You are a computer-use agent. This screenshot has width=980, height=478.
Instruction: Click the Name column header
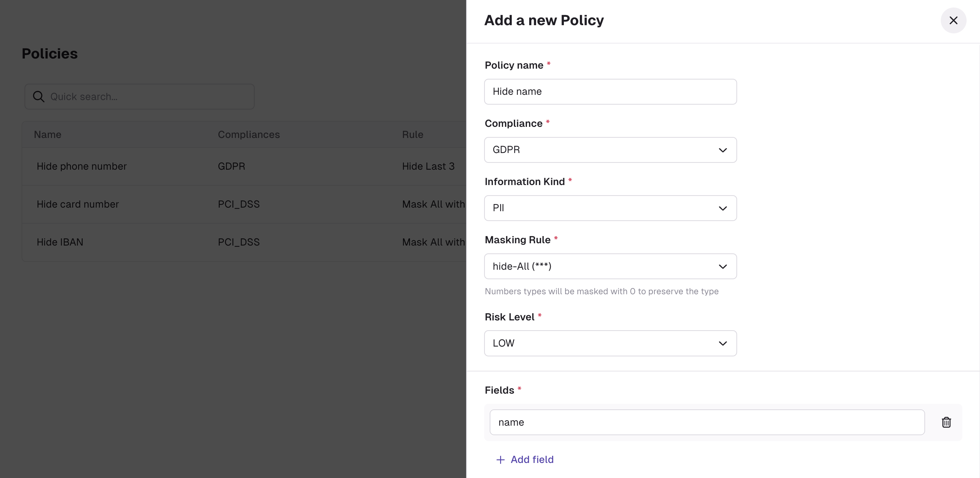47,135
